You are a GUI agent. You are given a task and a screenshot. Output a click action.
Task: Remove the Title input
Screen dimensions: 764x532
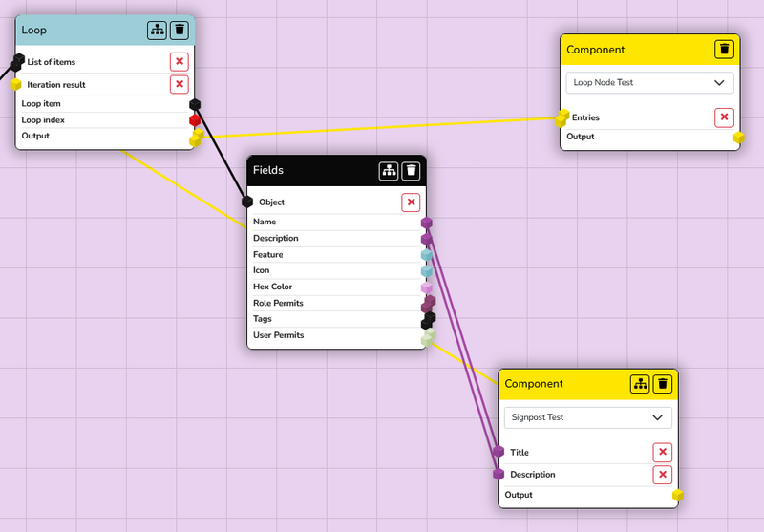pyautogui.click(x=662, y=452)
